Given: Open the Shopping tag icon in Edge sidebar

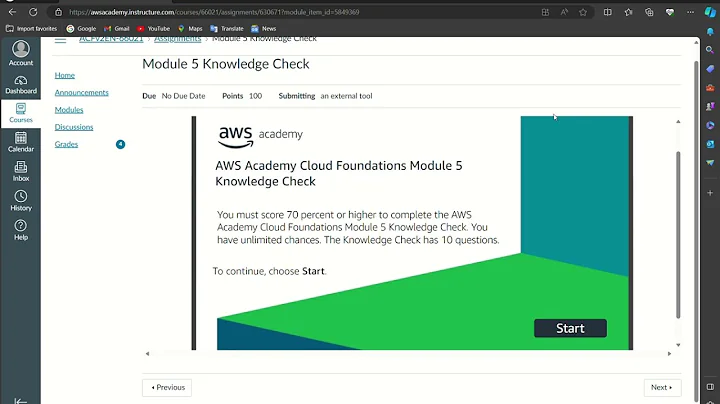Looking at the screenshot, I should coord(710,69).
